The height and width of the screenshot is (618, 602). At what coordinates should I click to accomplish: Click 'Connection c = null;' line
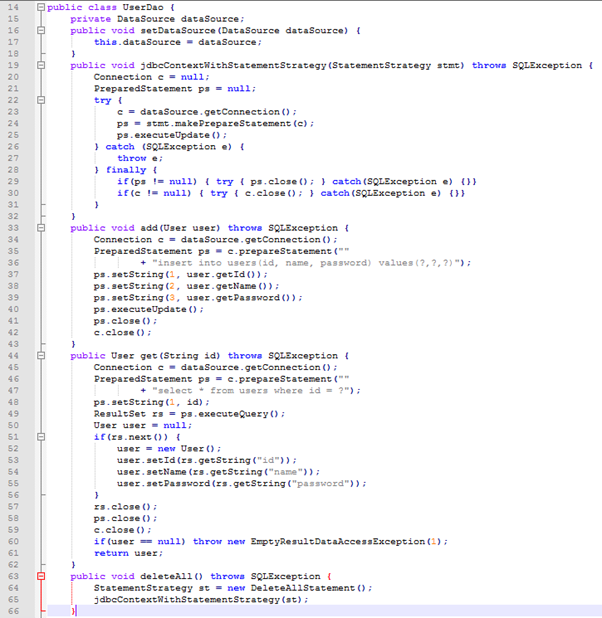tap(151, 77)
